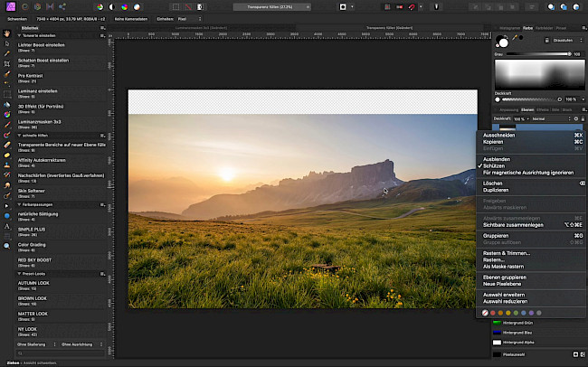Collapse the Preset-Looks category
Screen dimensions: 588x367
point(20,273)
